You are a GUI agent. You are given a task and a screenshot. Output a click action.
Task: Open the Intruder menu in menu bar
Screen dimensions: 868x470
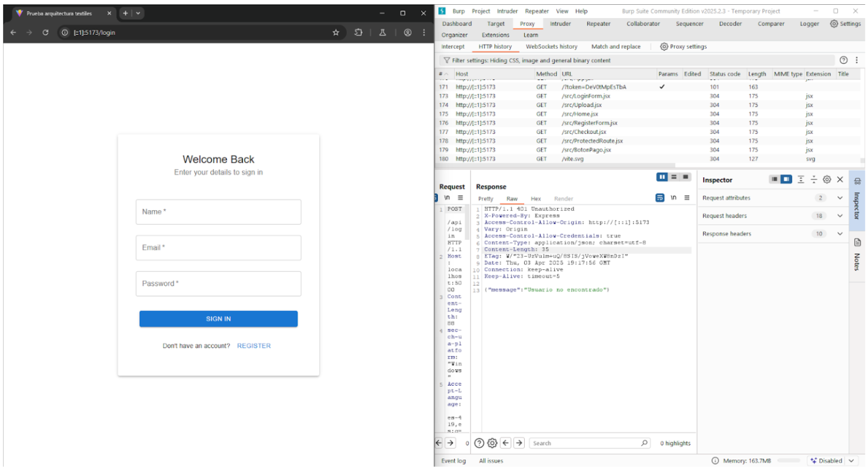pos(507,11)
